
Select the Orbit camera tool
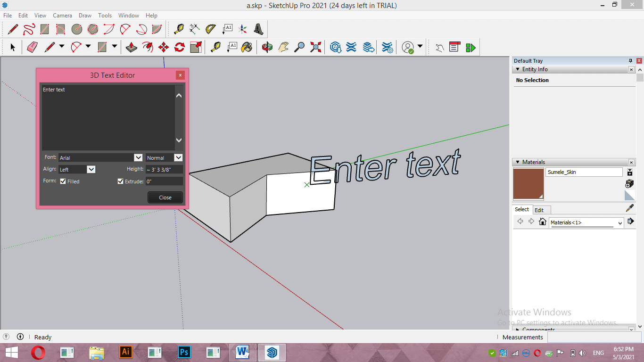[x=267, y=47]
